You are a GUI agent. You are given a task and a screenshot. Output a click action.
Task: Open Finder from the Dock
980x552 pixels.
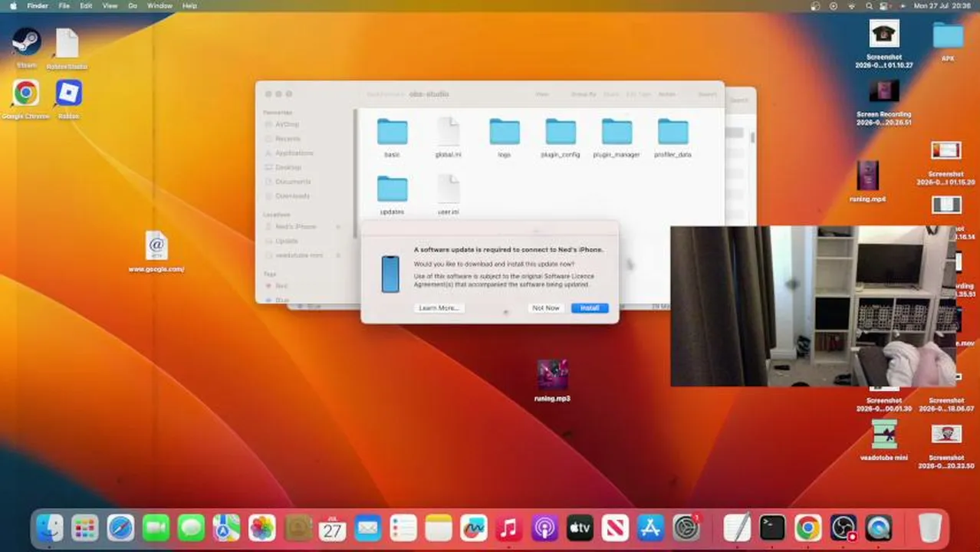point(50,527)
